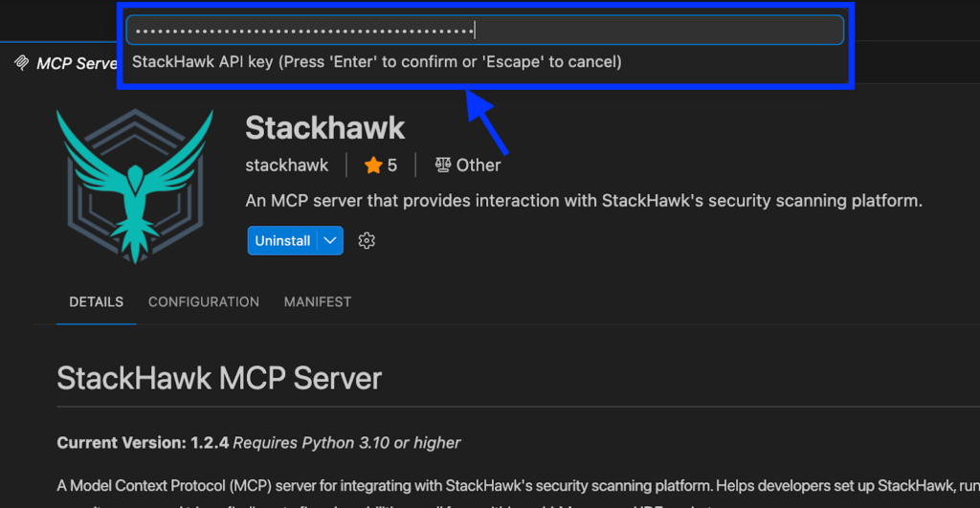This screenshot has width=980, height=508.
Task: Open the dropdown arrow beside Uninstall
Action: coord(330,240)
